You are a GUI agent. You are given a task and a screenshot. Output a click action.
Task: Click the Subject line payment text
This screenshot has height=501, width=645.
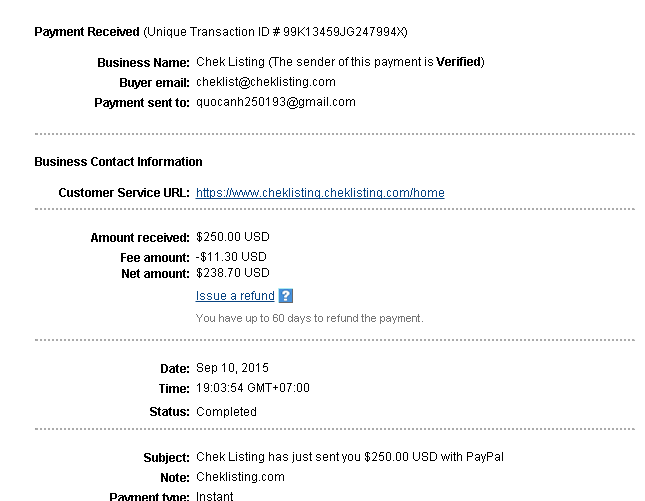pyautogui.click(x=350, y=458)
